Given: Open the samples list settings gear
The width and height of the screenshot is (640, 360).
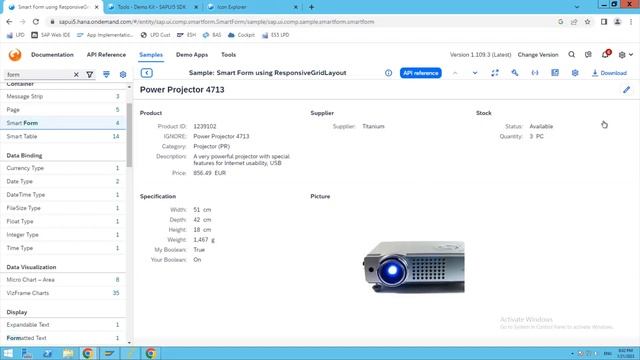Looking at the screenshot, I should coord(123,75).
